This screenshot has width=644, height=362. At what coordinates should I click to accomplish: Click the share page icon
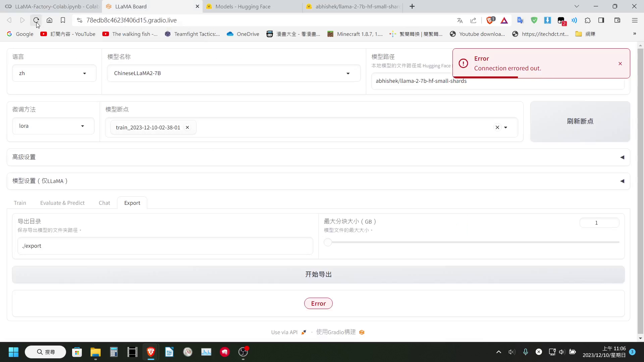click(473, 20)
